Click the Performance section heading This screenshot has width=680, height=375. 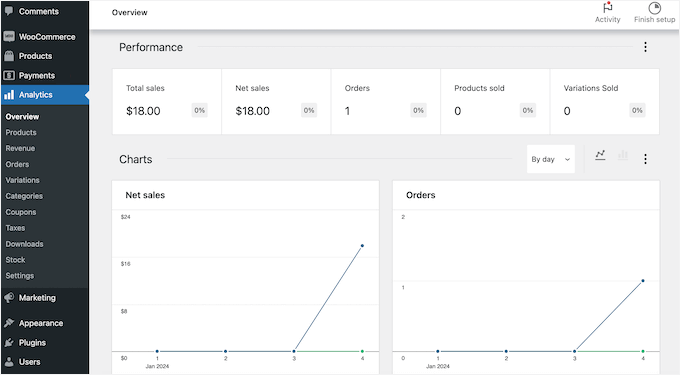pyautogui.click(x=151, y=47)
